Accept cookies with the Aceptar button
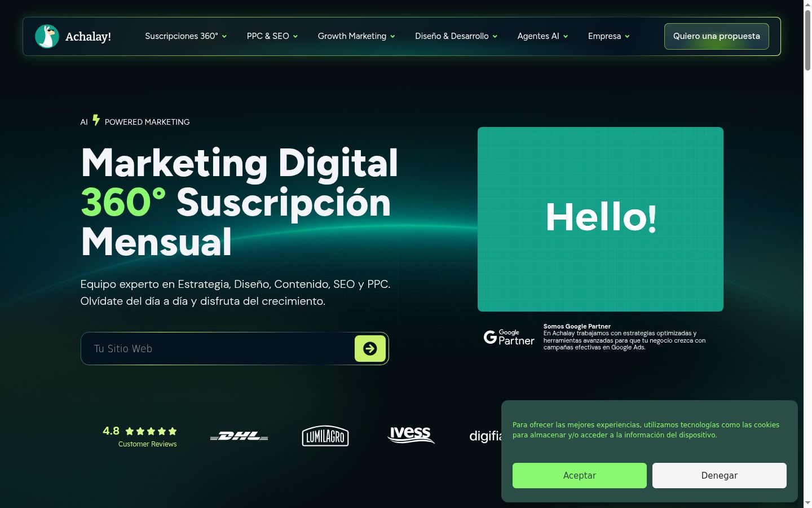The width and height of the screenshot is (812, 508). (580, 475)
